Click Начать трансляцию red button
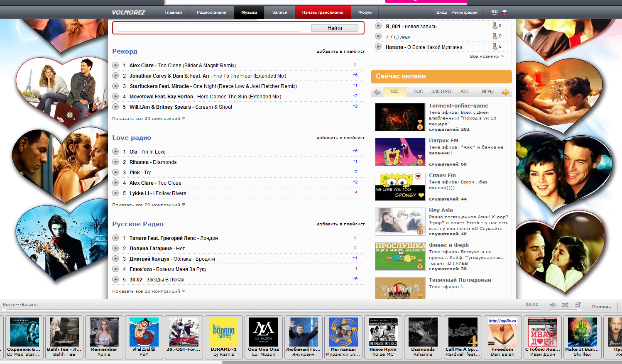Image resolution: width=622 pixels, height=364 pixels. [323, 12]
